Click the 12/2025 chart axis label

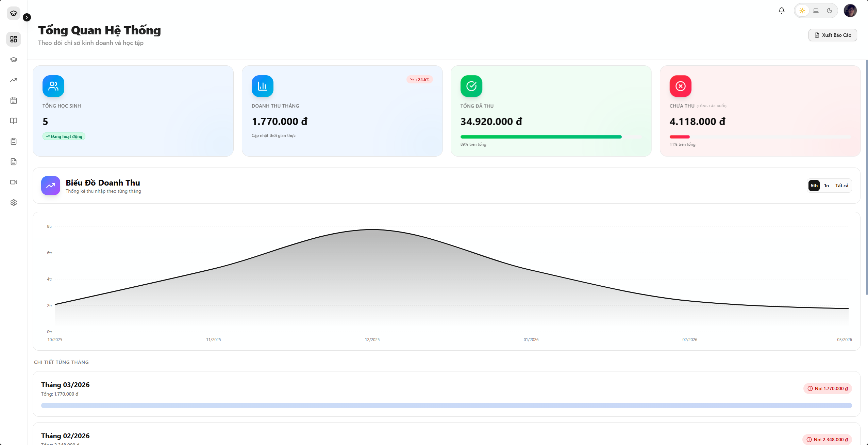pos(372,340)
